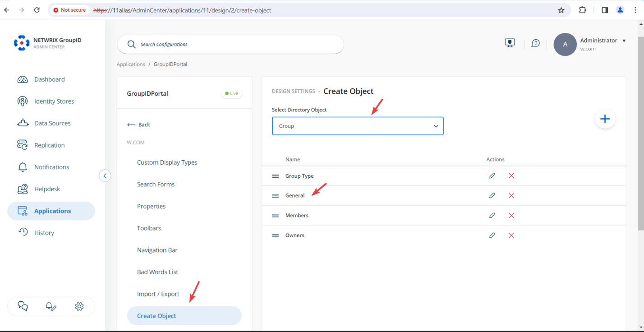The width and height of the screenshot is (644, 332).
Task: Focus the Search Configurations field
Action: 230,44
